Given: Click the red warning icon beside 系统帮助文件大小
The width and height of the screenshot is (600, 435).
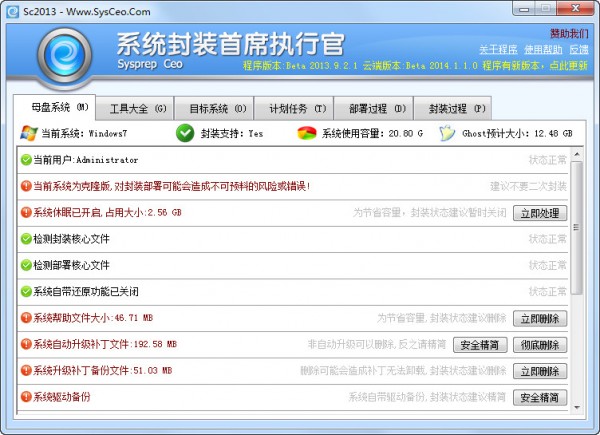Looking at the screenshot, I should (25, 318).
